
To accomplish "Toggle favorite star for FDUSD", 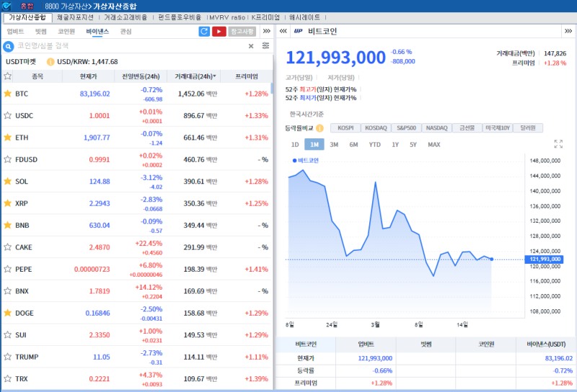I will point(7,159).
